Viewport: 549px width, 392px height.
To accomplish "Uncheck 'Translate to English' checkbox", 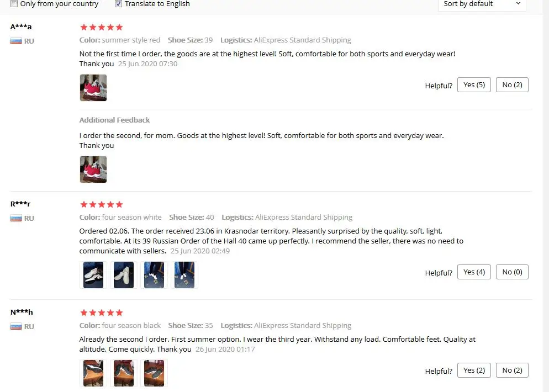I will pos(118,4).
